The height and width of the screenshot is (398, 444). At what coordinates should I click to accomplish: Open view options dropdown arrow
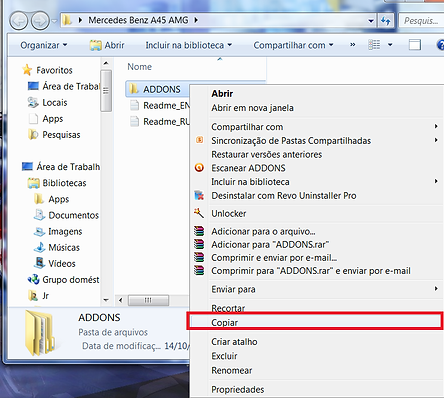coord(390,45)
